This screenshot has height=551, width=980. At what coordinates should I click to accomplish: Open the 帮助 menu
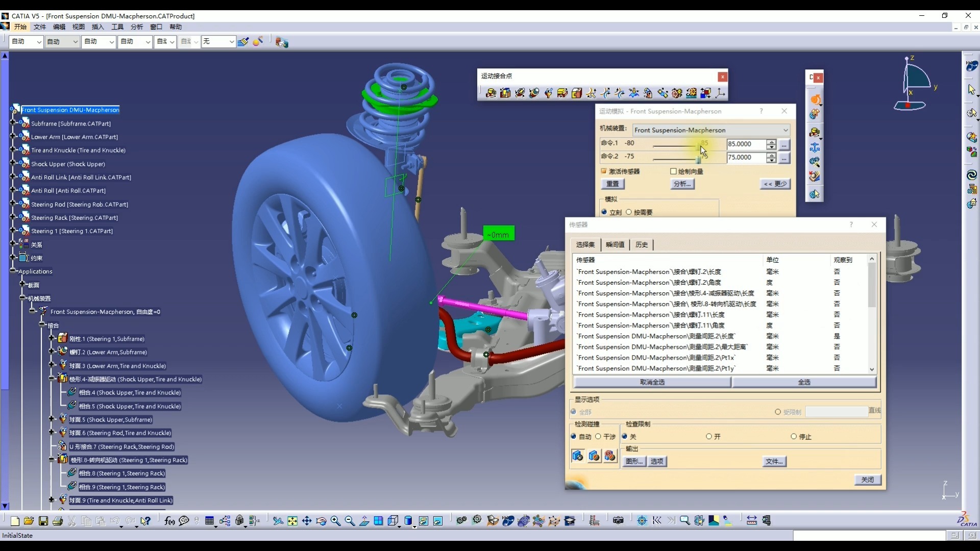point(176,27)
